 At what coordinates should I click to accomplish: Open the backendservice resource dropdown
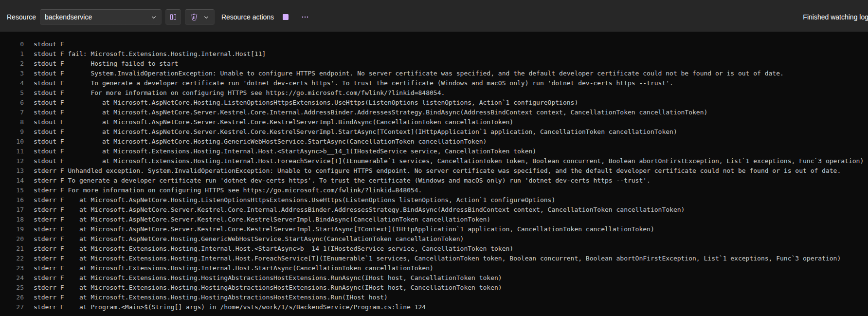[100, 17]
